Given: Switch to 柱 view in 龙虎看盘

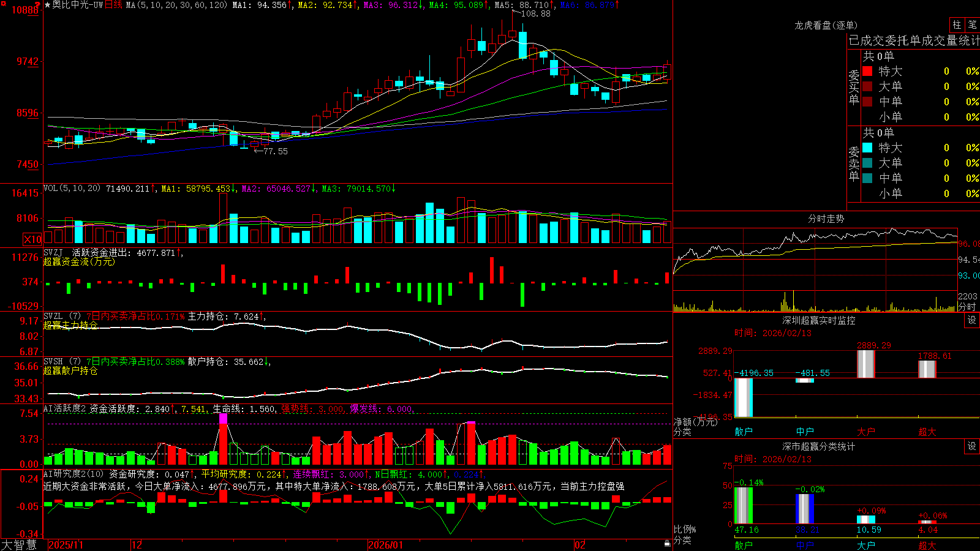Looking at the screenshot, I should 957,25.
